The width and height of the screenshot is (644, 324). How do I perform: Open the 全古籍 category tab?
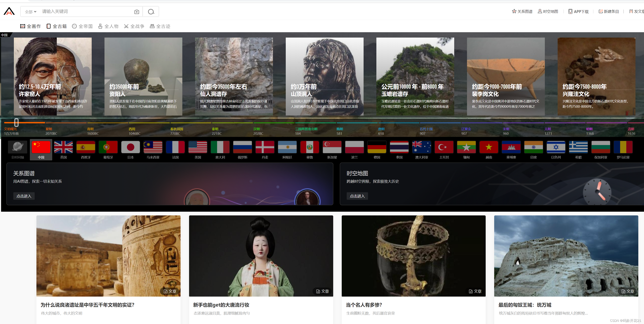pos(57,26)
